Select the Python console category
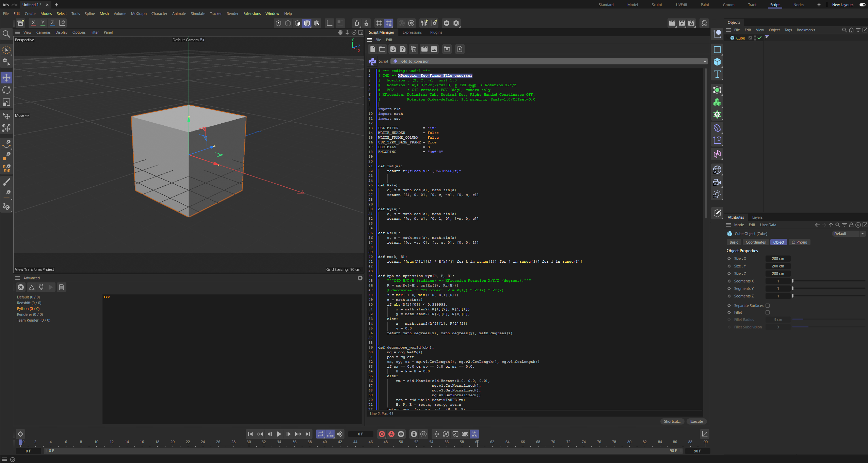 28,309
